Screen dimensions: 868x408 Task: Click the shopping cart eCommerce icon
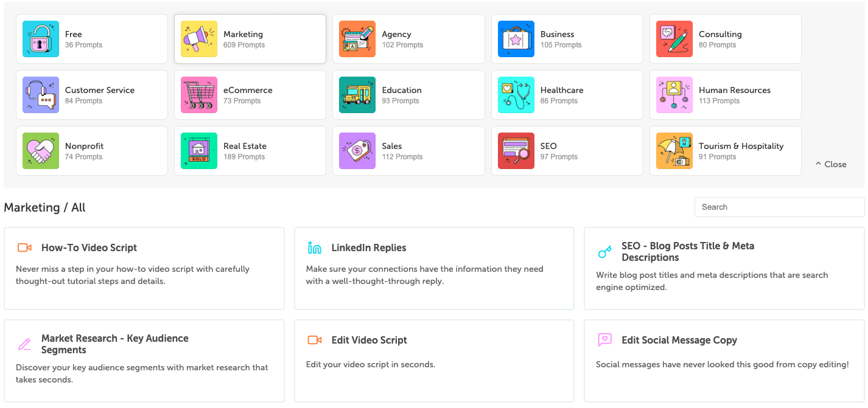(x=199, y=95)
